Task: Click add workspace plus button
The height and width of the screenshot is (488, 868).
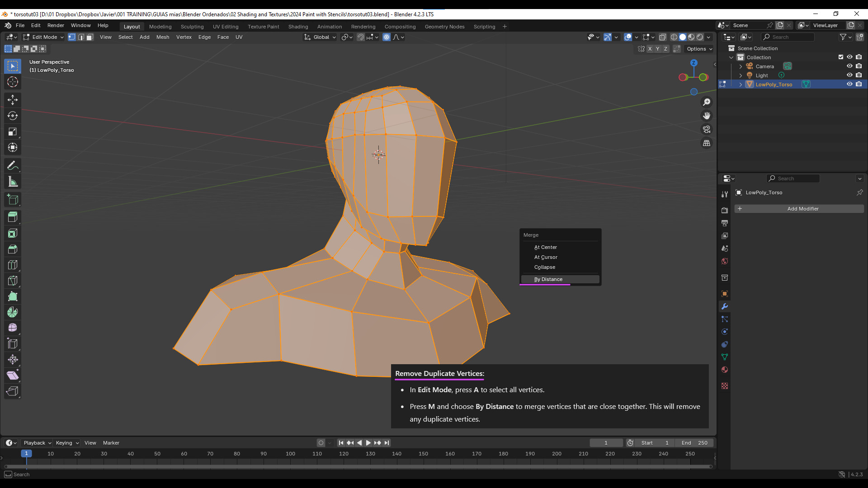Action: (x=505, y=27)
